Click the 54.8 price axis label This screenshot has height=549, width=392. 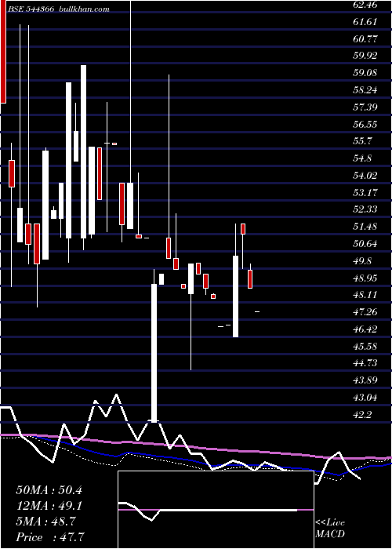[362, 158]
